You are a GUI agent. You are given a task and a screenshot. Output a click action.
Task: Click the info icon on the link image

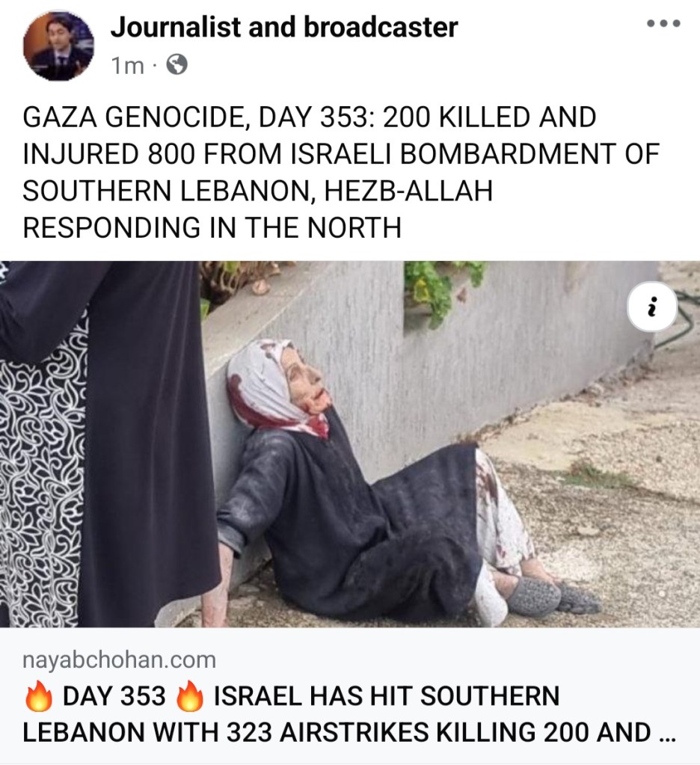click(652, 308)
